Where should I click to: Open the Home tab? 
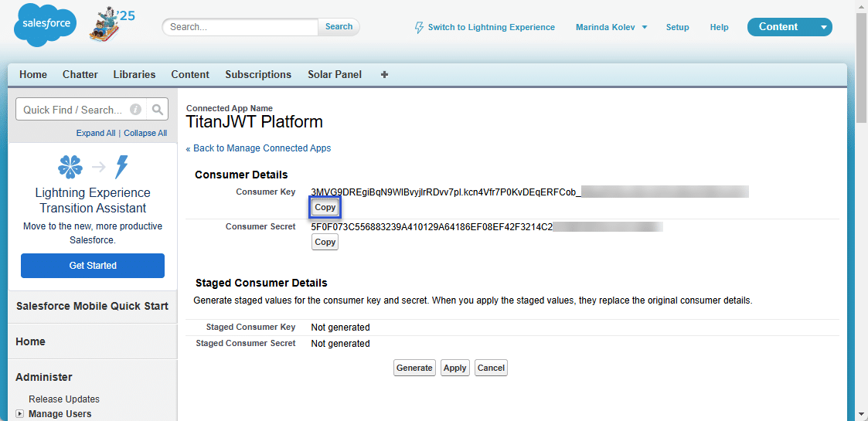tap(33, 74)
